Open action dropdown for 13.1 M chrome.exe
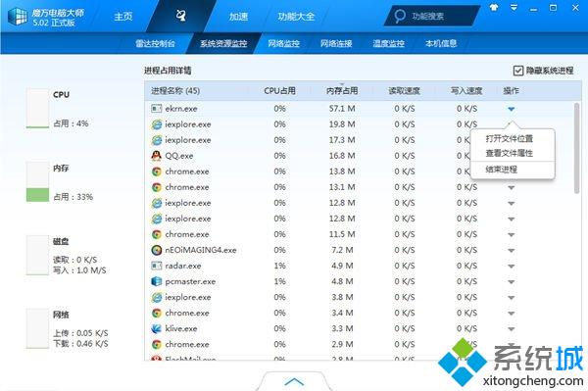 tap(512, 188)
